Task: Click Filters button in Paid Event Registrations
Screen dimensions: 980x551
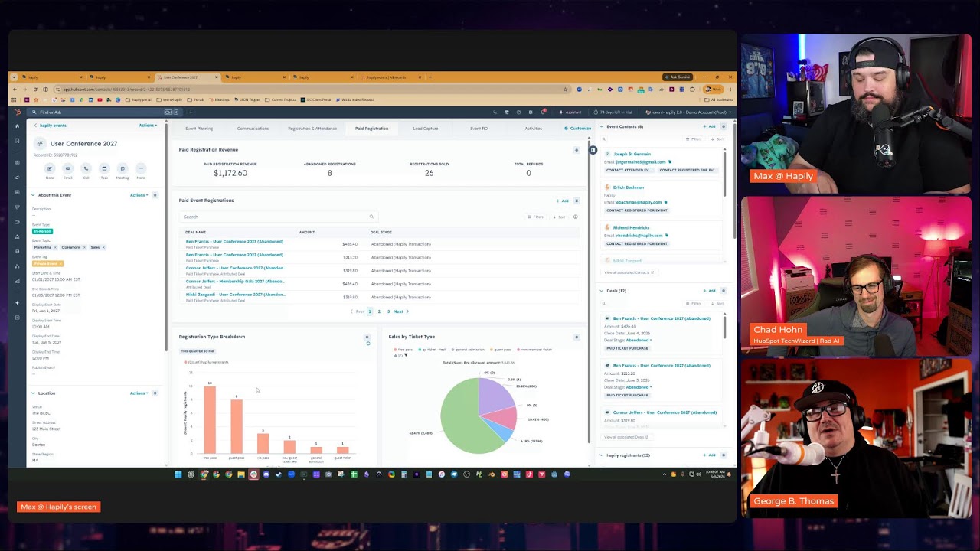Action: pos(536,217)
